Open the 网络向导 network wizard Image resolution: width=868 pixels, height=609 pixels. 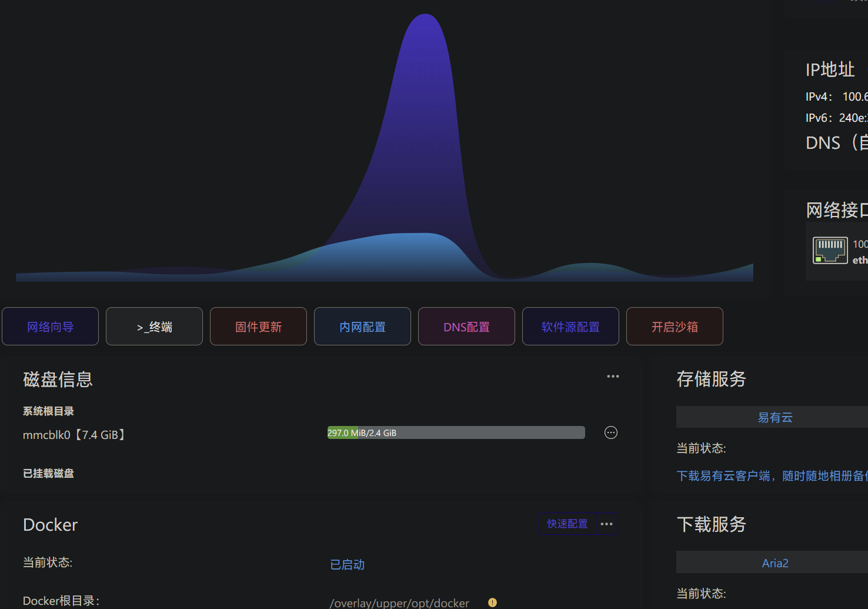click(x=50, y=327)
